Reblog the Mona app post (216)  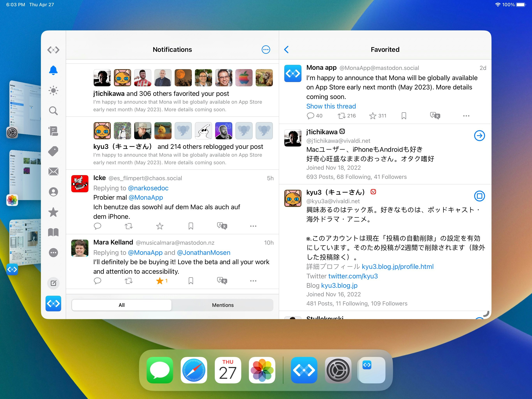(347, 116)
